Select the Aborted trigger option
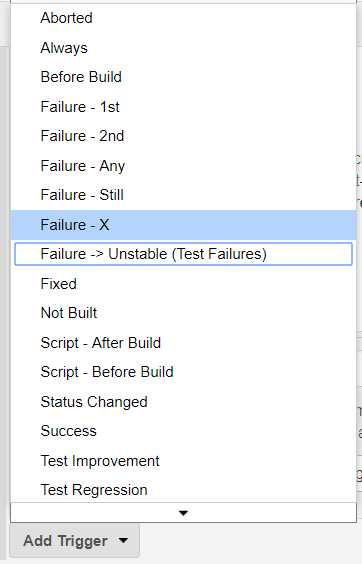The width and height of the screenshot is (362, 564). 184,18
